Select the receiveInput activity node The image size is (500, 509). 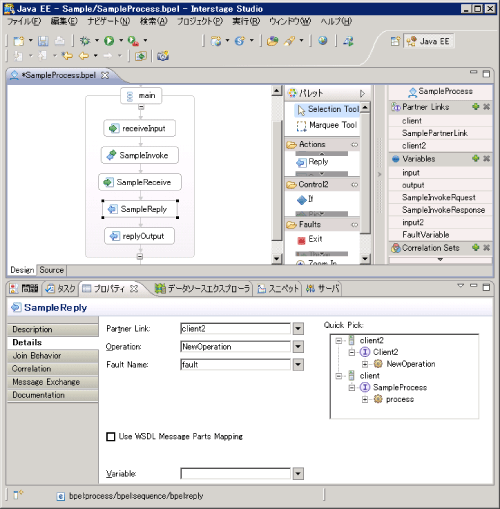140,128
